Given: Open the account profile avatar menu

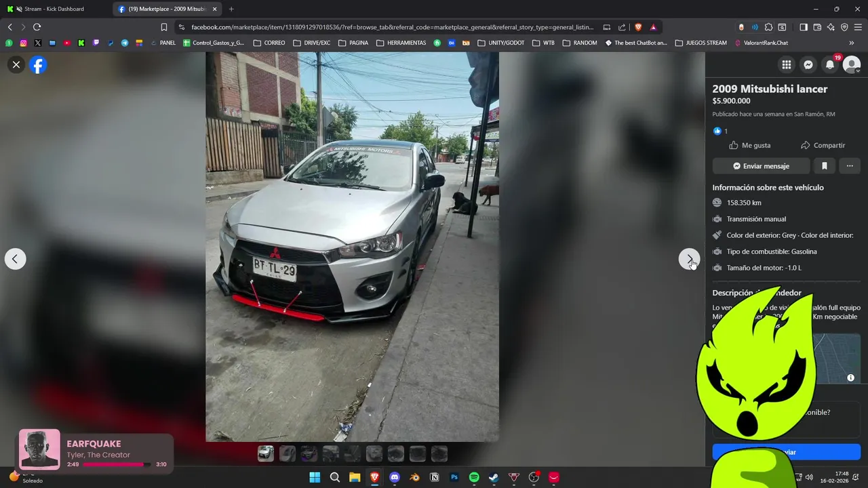Looking at the screenshot, I should coord(852,65).
